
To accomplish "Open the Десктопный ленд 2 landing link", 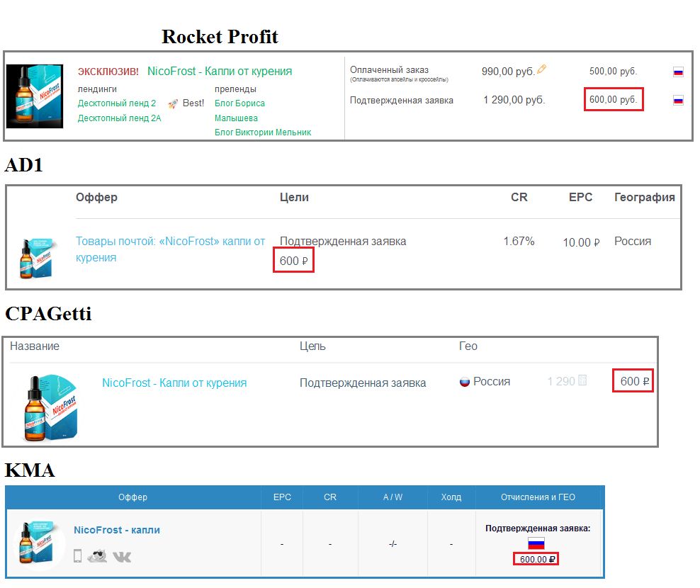I will tap(116, 103).
